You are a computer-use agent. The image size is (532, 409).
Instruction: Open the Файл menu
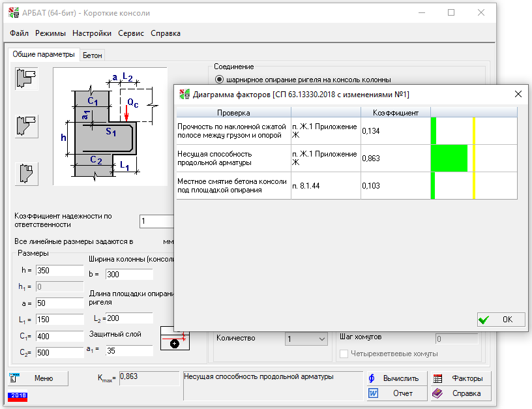coord(19,33)
